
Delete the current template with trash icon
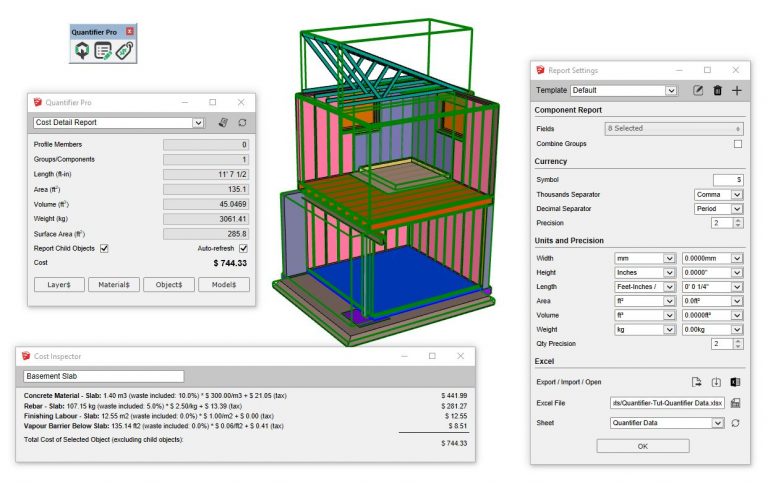[x=717, y=91]
